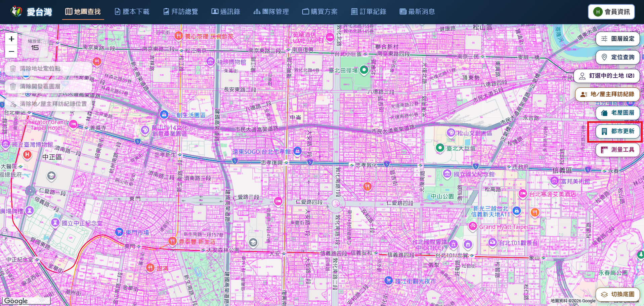
Task: Open the 測量工具
Action: click(x=618, y=150)
